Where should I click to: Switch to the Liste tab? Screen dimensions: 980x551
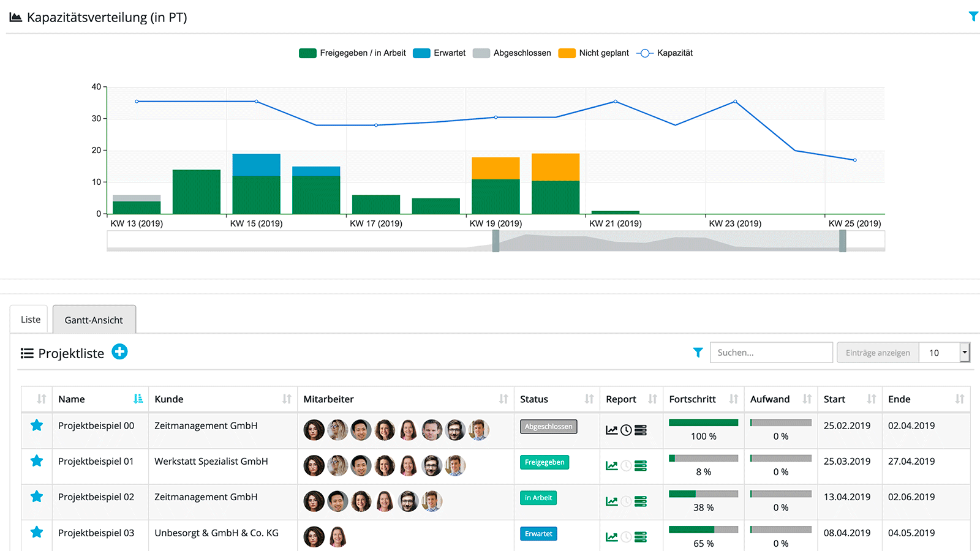click(x=31, y=320)
